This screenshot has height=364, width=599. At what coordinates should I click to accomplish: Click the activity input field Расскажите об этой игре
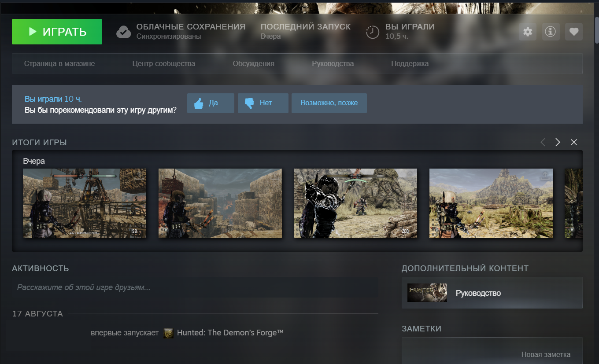tap(195, 287)
